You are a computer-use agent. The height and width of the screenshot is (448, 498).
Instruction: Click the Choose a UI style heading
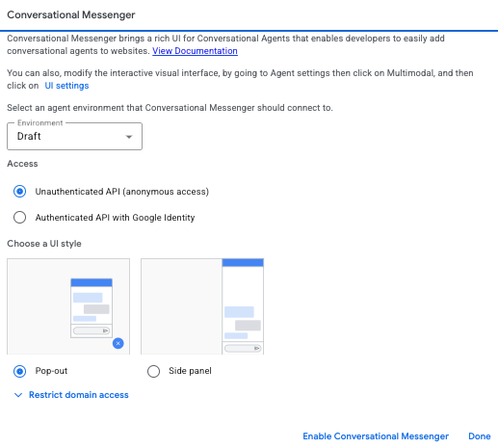(x=44, y=244)
